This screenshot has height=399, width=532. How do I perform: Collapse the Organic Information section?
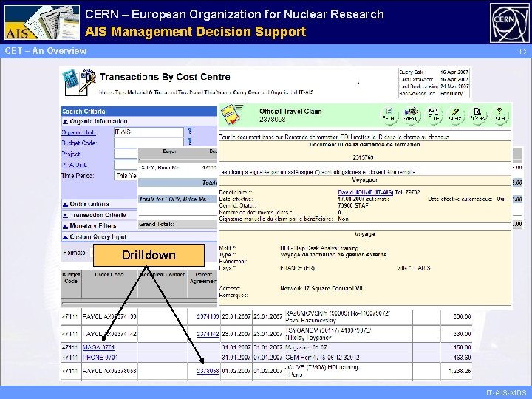(x=66, y=121)
